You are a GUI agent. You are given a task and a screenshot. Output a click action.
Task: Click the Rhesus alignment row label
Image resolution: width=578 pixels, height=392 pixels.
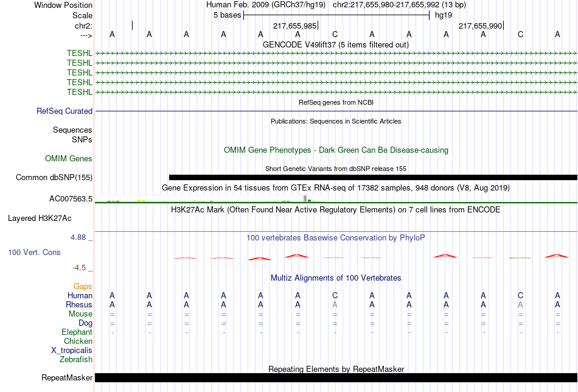coord(79,304)
